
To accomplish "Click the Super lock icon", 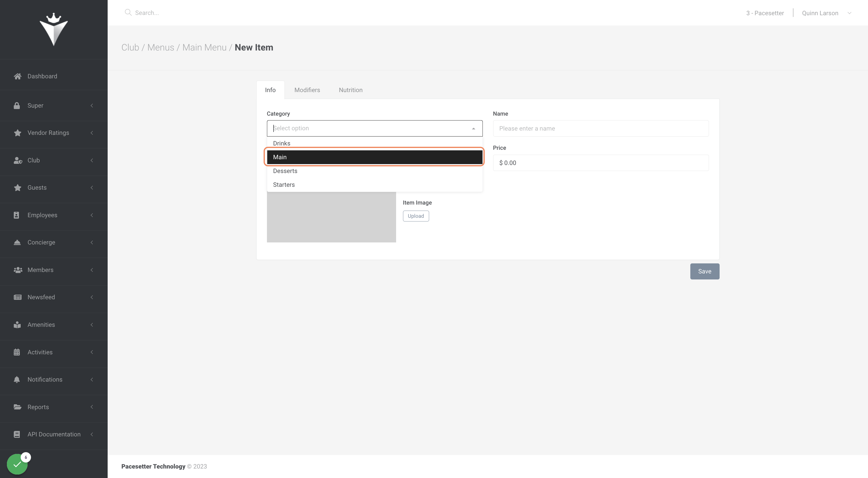I will tap(17, 106).
